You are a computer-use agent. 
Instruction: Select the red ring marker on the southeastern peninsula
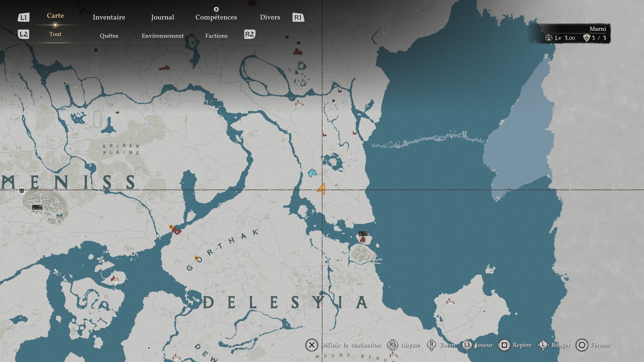click(x=450, y=303)
